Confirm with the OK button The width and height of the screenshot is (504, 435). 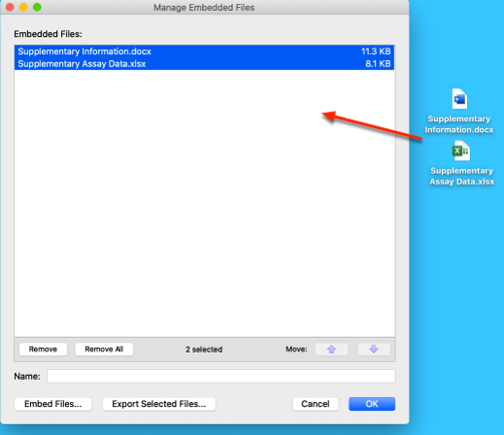[x=372, y=404]
